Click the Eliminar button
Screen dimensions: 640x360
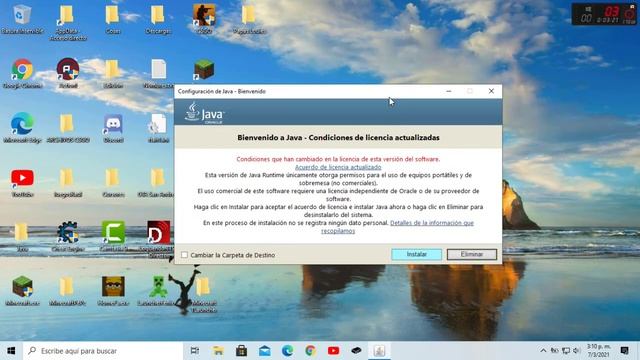pyautogui.click(x=472, y=254)
